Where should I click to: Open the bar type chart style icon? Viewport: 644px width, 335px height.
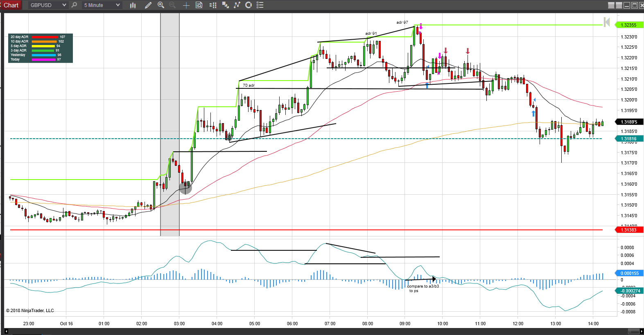click(133, 5)
